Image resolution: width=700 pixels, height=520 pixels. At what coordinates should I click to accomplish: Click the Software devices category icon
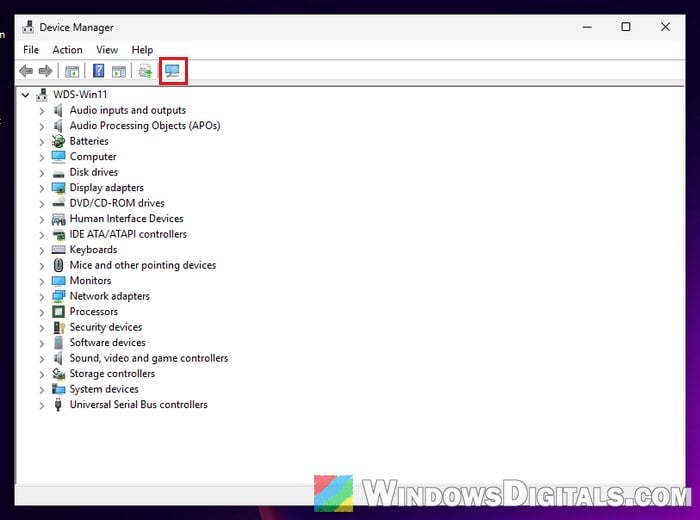coord(58,343)
